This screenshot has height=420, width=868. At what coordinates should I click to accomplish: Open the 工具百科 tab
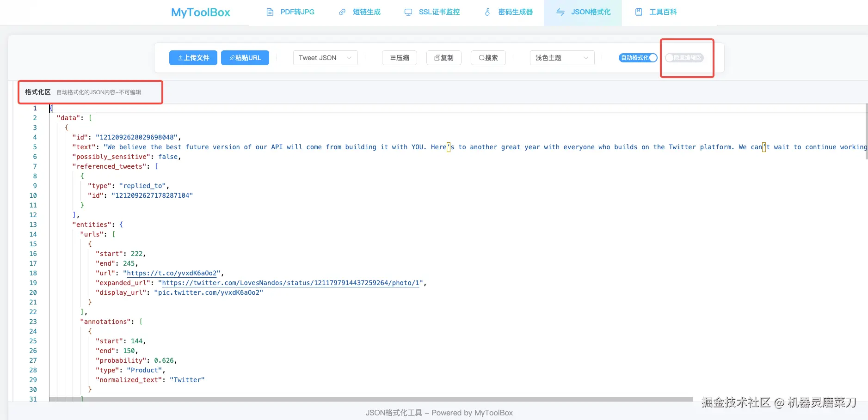(x=656, y=12)
